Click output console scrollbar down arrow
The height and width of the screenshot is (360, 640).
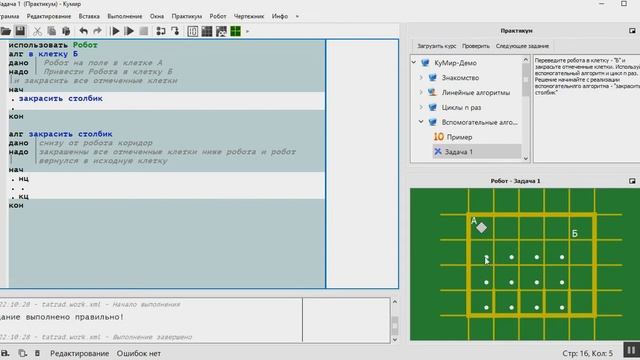tap(395, 339)
